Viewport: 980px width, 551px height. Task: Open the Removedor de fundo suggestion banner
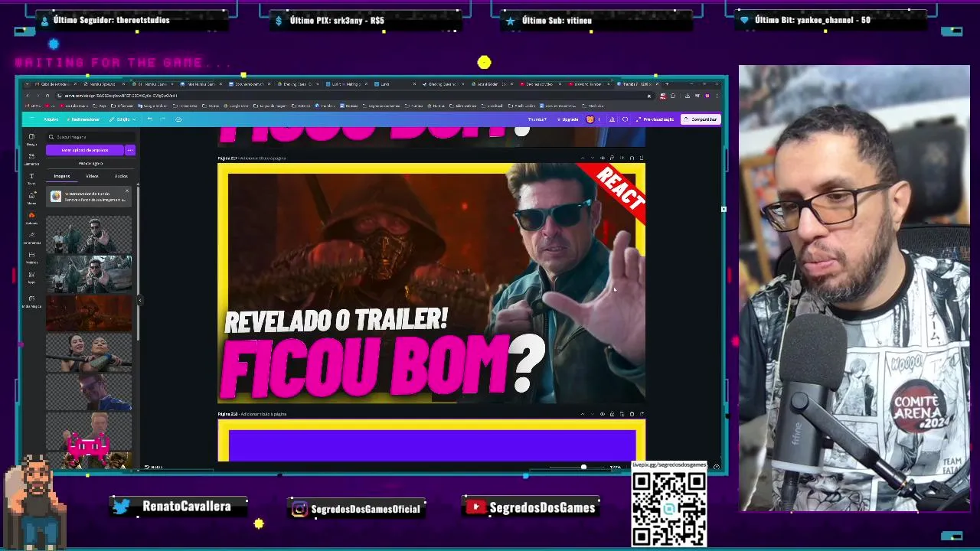coord(89,197)
